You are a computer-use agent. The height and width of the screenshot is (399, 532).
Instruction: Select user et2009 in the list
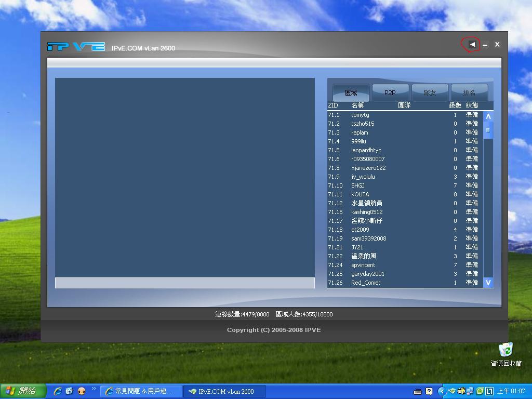[405, 230]
